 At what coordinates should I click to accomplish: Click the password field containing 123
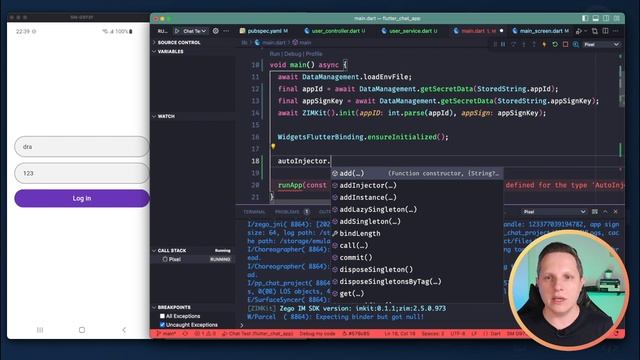click(82, 173)
